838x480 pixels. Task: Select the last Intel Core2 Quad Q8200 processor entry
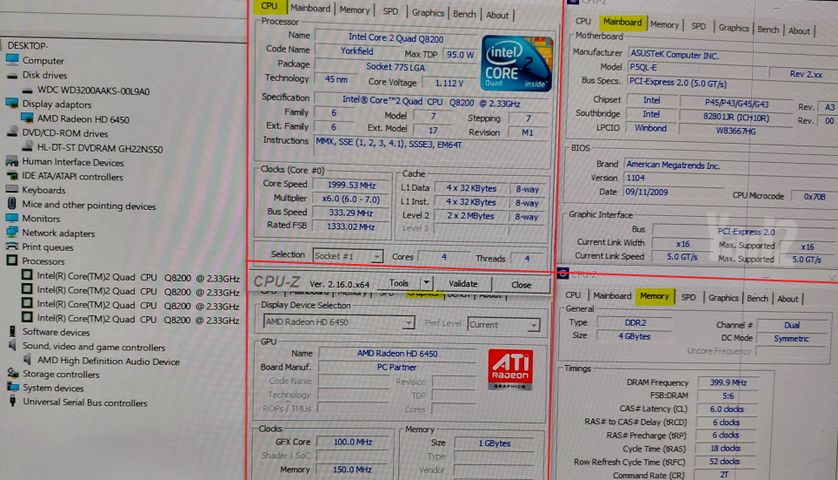click(138, 320)
